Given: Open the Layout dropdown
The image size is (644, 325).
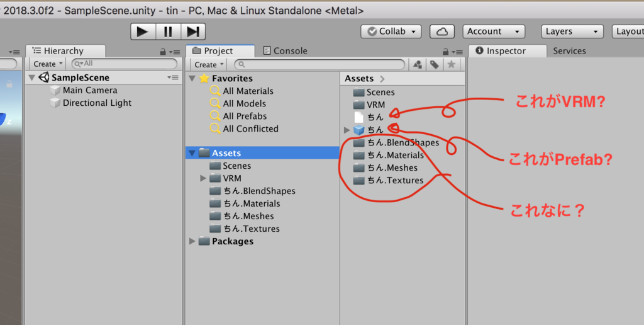Looking at the screenshot, I should (628, 31).
